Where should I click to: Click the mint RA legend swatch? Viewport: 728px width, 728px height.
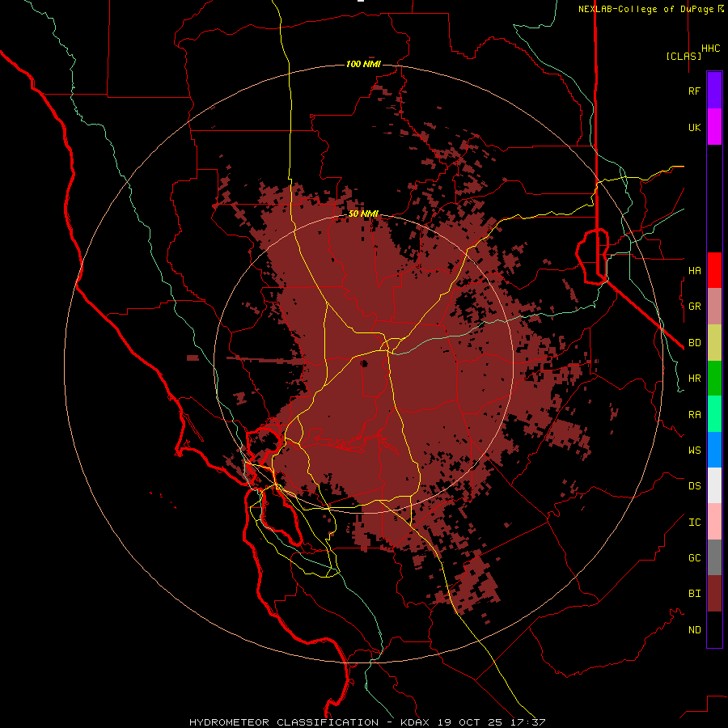pos(714,414)
